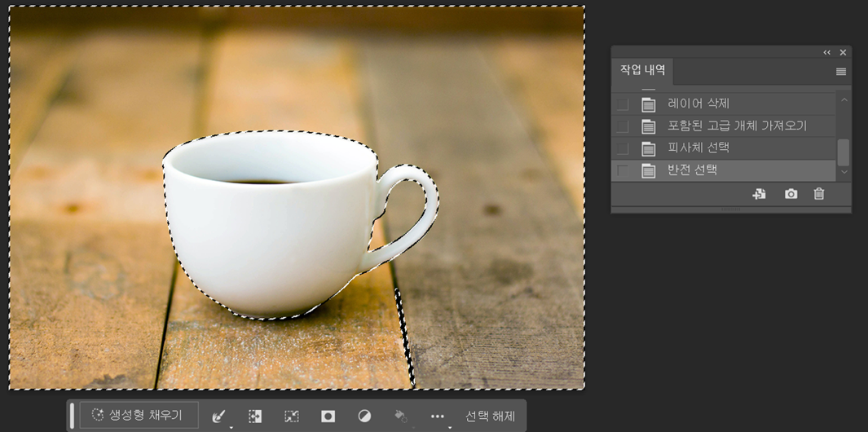
Task: Toggle history brush source box for 반전 선택
Action: point(623,170)
